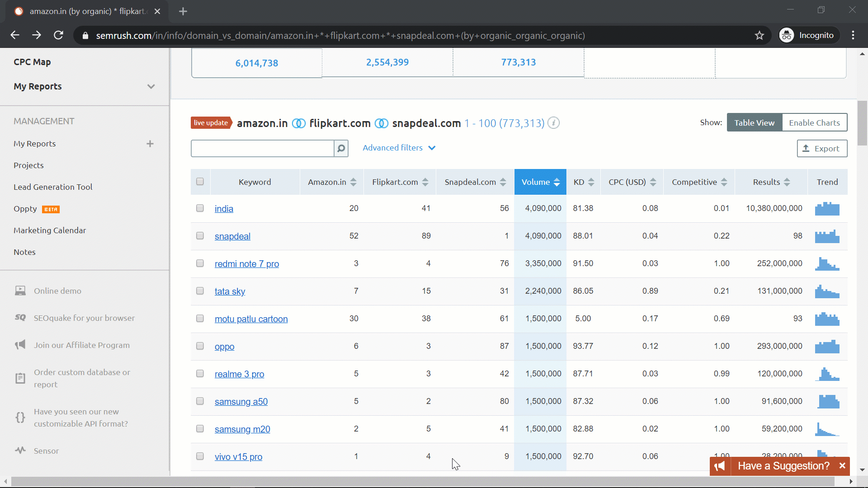The width and height of the screenshot is (868, 488).
Task: Click the first overlap circles icon after amazon.in
Action: [x=299, y=123]
